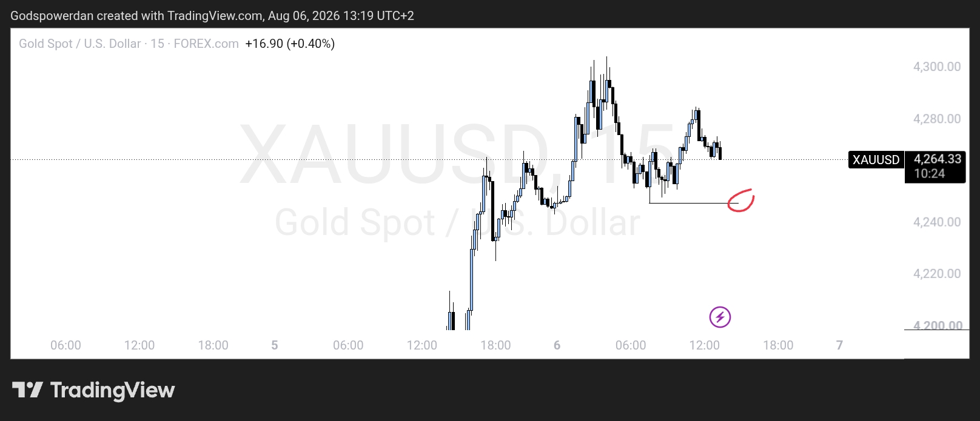Click the purple lightning bolt event icon
This screenshot has width=980, height=421.
[720, 317]
